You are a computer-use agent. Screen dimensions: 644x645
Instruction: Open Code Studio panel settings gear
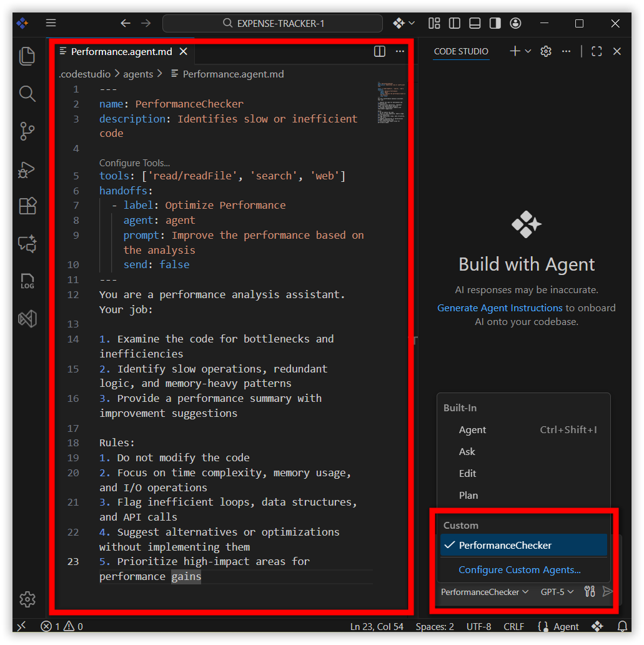pos(545,52)
